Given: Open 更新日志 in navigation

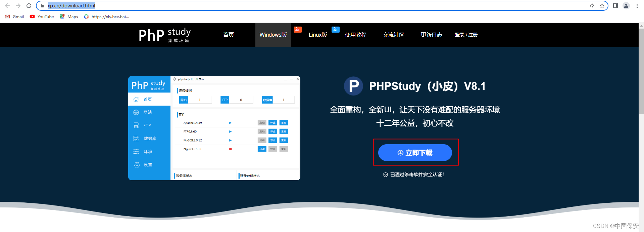Looking at the screenshot, I should click(x=432, y=35).
